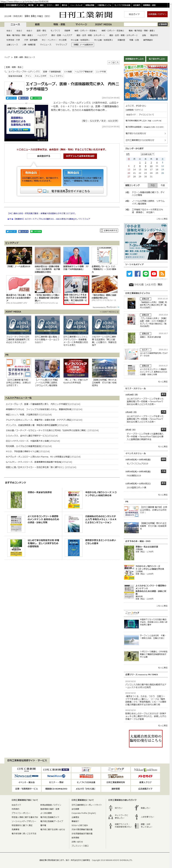Click ツイート button above the ピックアップ section
This screenshot has width=172, height=868.
tap(11, 232)
